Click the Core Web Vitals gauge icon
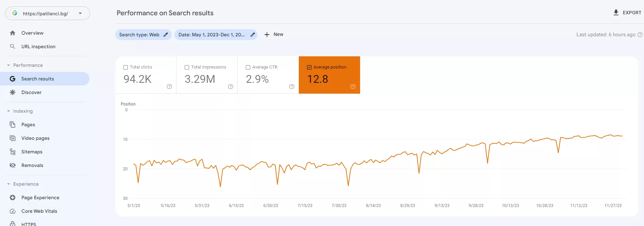644x226 pixels. coord(13,211)
